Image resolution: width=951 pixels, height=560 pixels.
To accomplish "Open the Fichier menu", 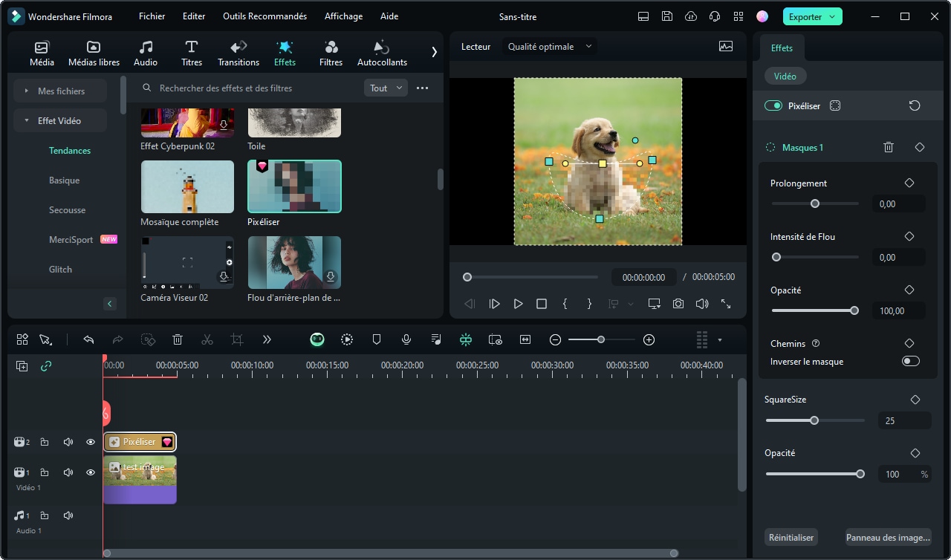I will (152, 16).
